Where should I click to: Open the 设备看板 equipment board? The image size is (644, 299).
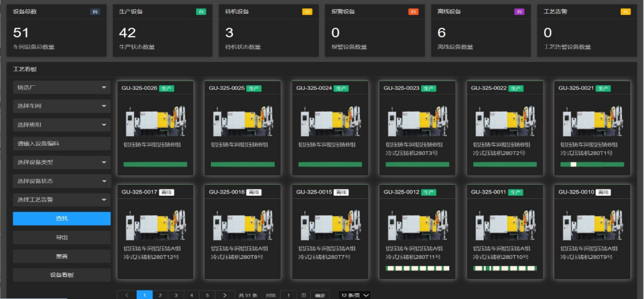61,275
